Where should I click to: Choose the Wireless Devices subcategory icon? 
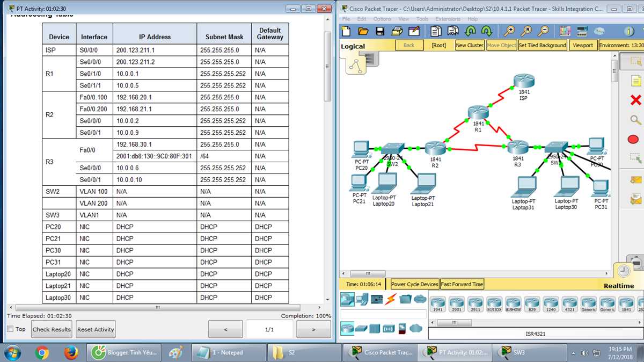click(x=388, y=328)
